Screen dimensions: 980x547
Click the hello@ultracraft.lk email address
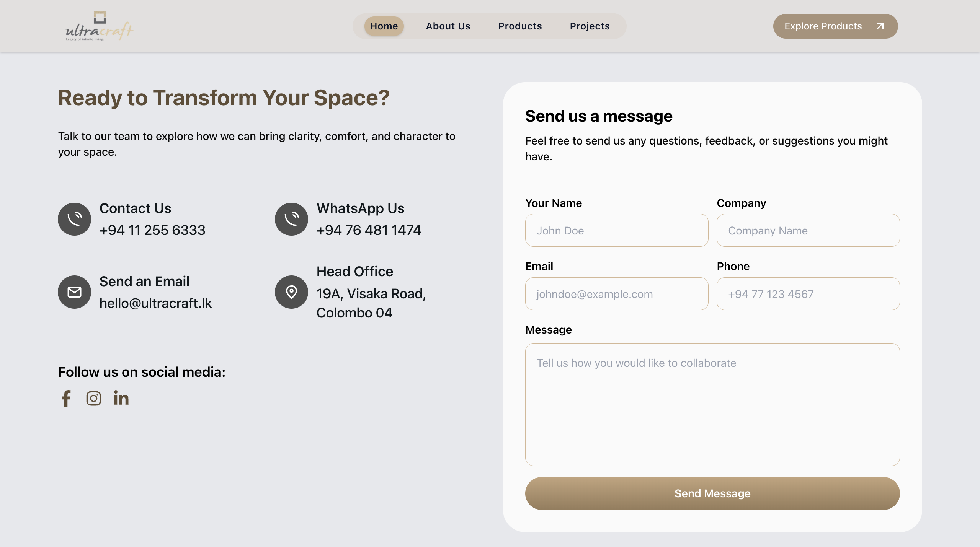155,303
